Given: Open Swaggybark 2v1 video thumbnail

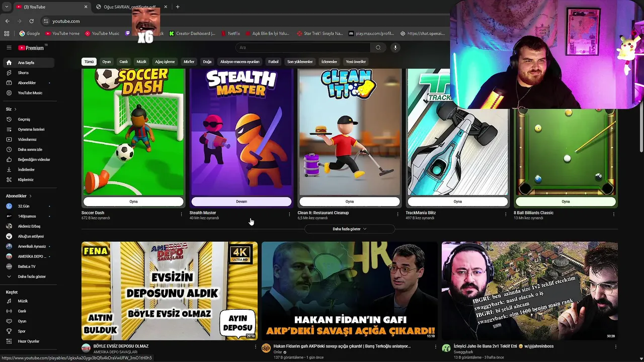Looking at the screenshot, I should coord(529,291).
